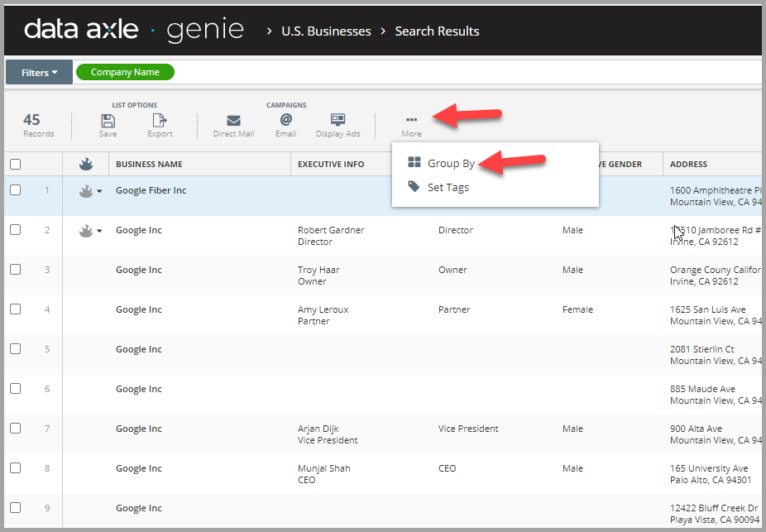Start a Direct Mail campaign
The height and width of the screenshot is (532, 766).
click(233, 124)
